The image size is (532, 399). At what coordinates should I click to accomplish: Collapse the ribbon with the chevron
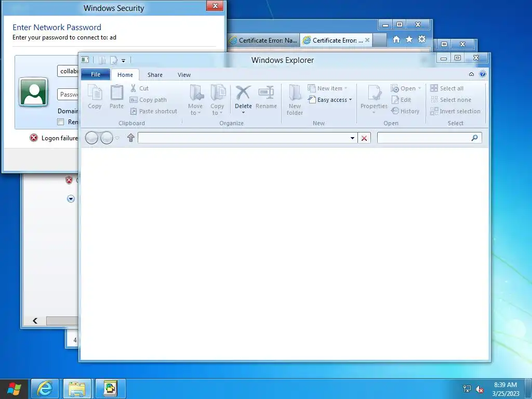(x=471, y=74)
